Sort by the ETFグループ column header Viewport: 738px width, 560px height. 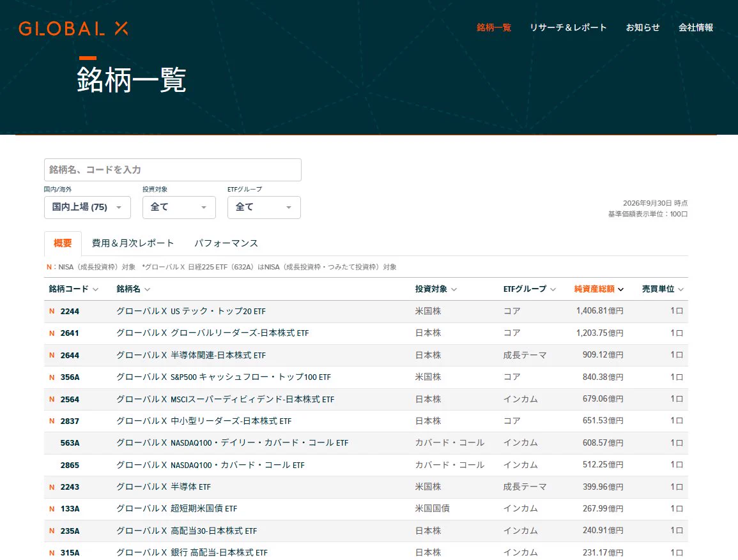point(530,289)
